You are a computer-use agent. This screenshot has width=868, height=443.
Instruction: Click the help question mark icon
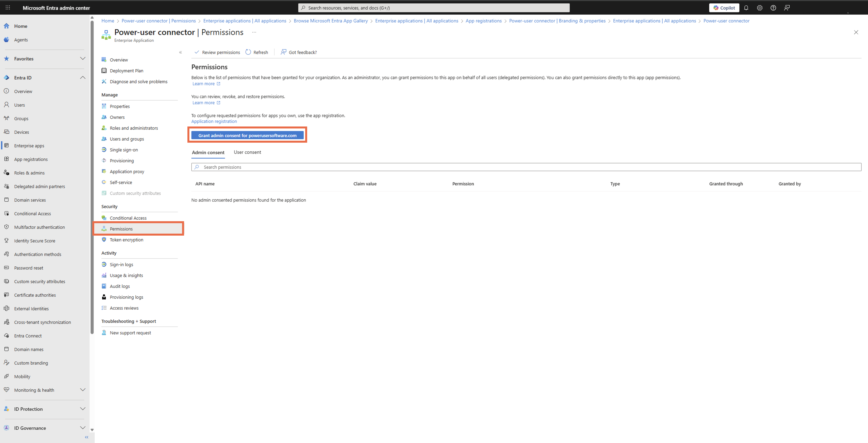[773, 8]
